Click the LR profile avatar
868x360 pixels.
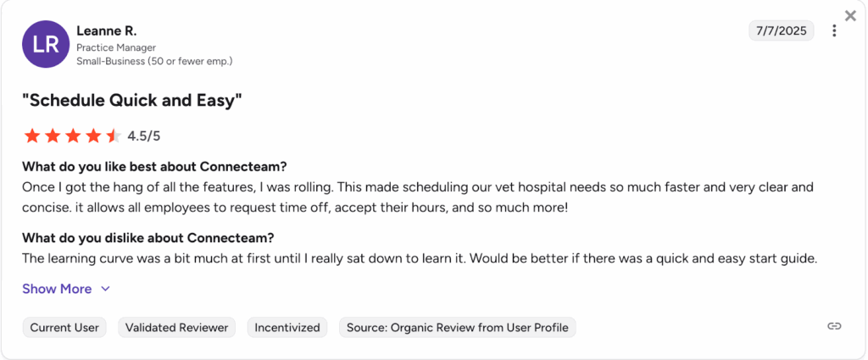(46, 44)
